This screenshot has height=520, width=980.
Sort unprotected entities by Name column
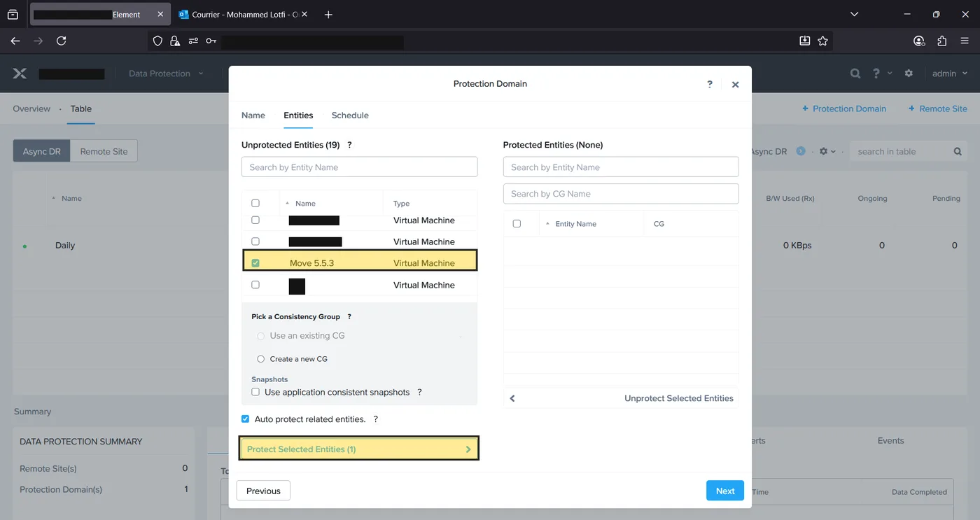(305, 204)
